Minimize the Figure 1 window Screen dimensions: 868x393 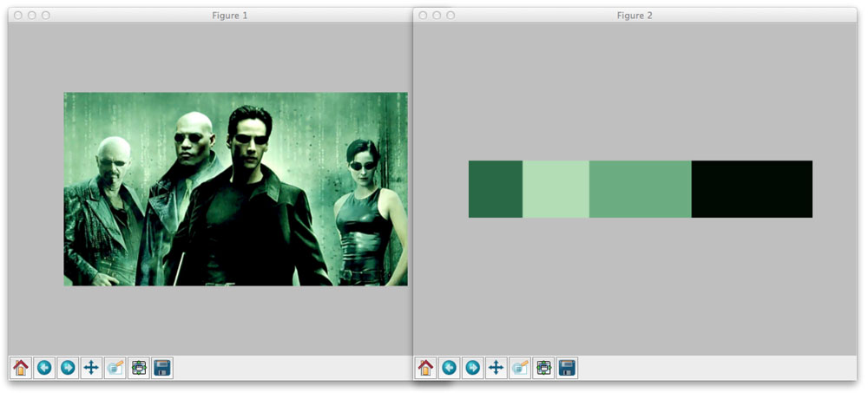(31, 16)
